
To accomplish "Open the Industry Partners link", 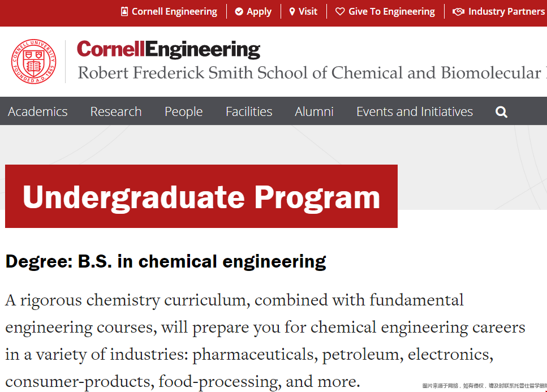I will pyautogui.click(x=507, y=11).
